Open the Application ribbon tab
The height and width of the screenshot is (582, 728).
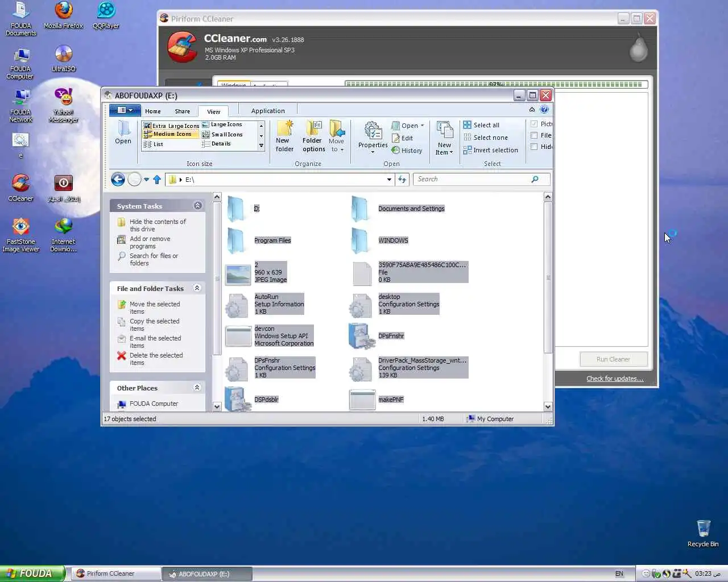(x=268, y=111)
